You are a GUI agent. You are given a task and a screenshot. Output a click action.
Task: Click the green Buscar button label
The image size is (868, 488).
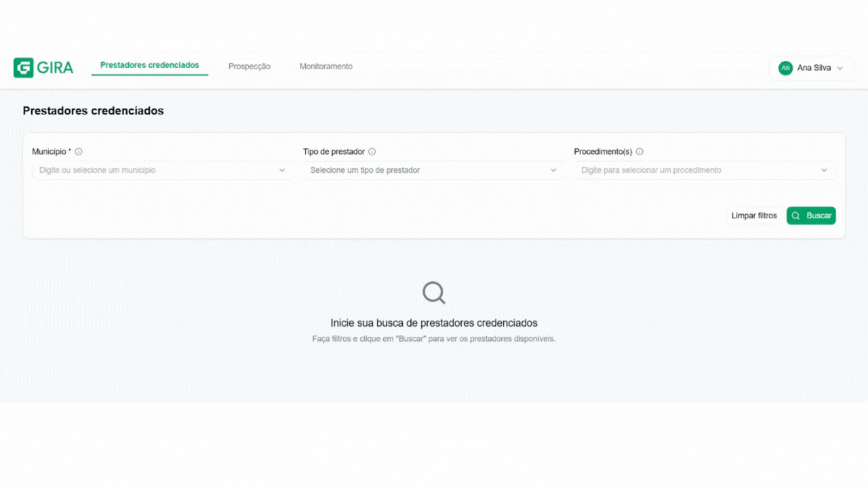click(x=818, y=216)
